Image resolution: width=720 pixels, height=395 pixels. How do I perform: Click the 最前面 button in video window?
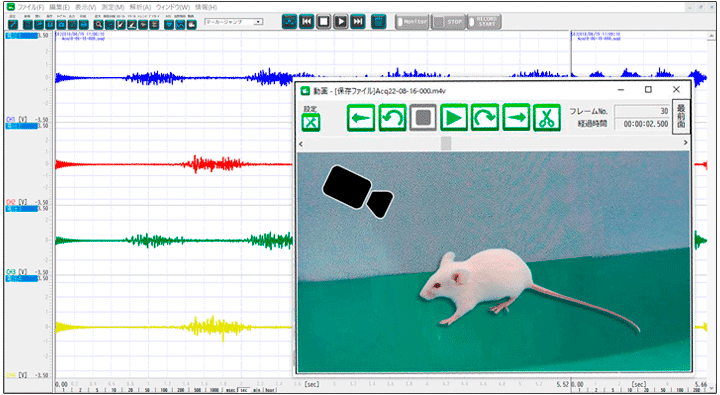click(x=681, y=117)
